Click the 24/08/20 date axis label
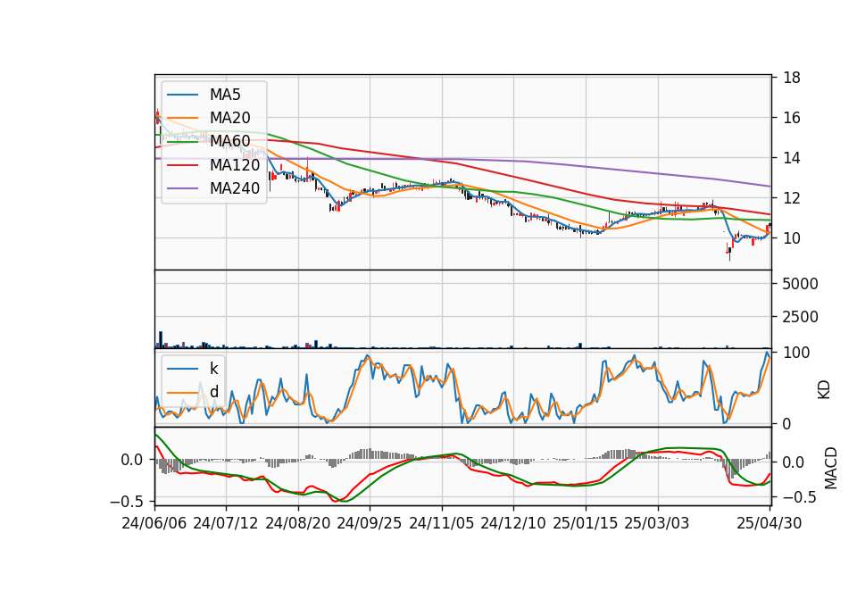This screenshot has width=857, height=616. [298, 523]
